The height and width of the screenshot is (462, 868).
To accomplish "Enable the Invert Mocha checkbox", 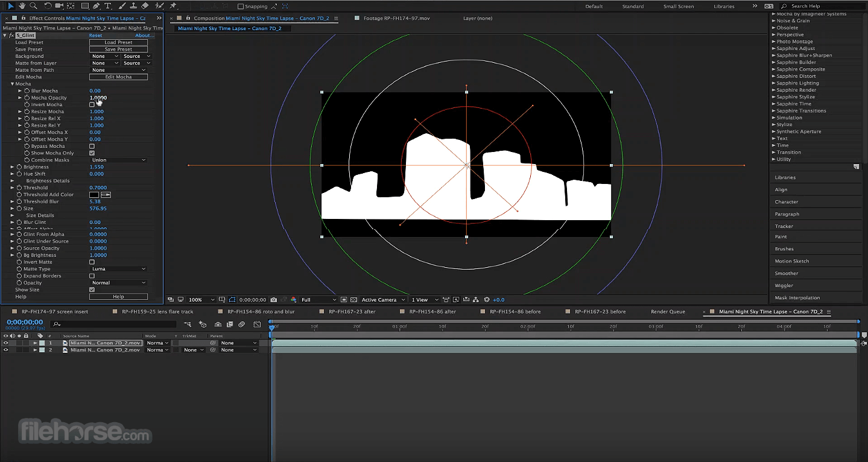I will pos(92,105).
